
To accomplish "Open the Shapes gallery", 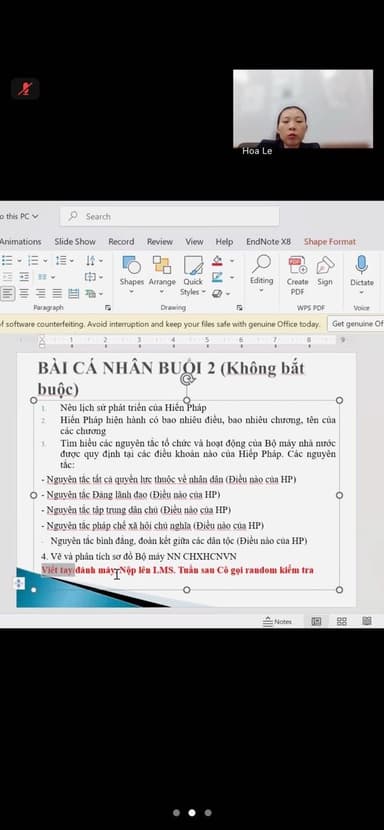I will tap(131, 275).
